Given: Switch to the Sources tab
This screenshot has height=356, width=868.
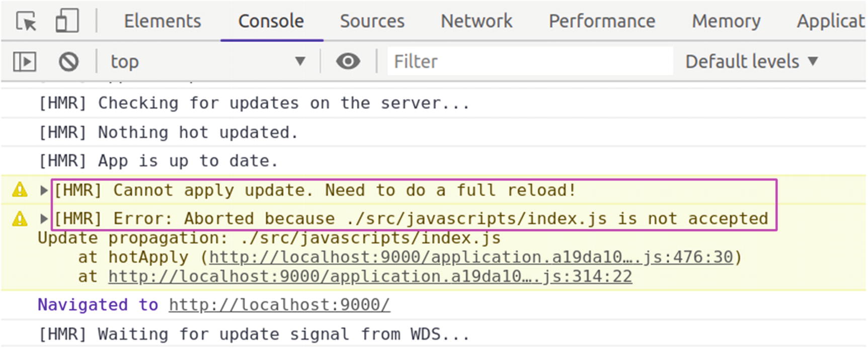Looking at the screenshot, I should [372, 21].
